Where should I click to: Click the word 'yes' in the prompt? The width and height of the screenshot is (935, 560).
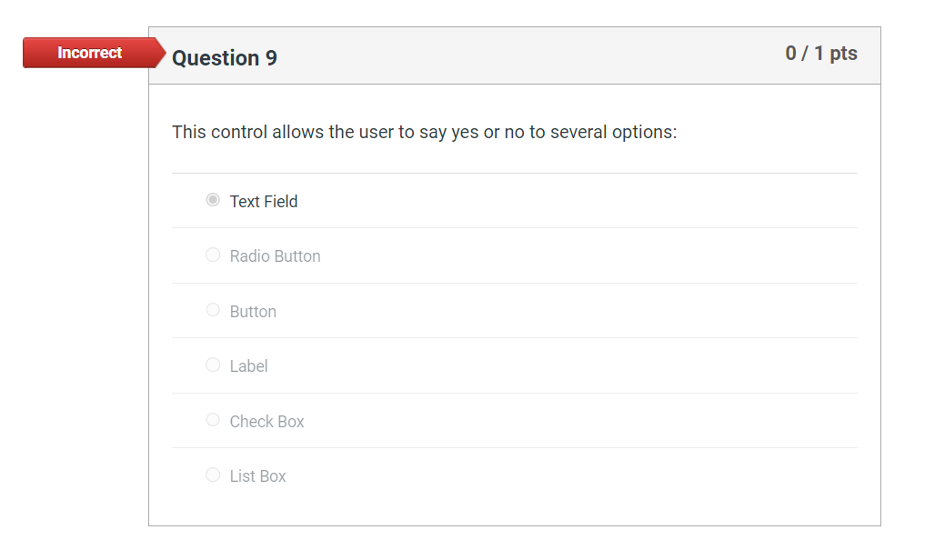tap(465, 133)
